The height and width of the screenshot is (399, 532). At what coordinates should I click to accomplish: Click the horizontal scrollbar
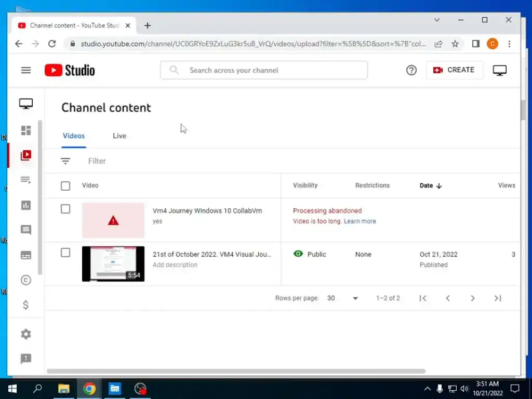click(x=236, y=371)
